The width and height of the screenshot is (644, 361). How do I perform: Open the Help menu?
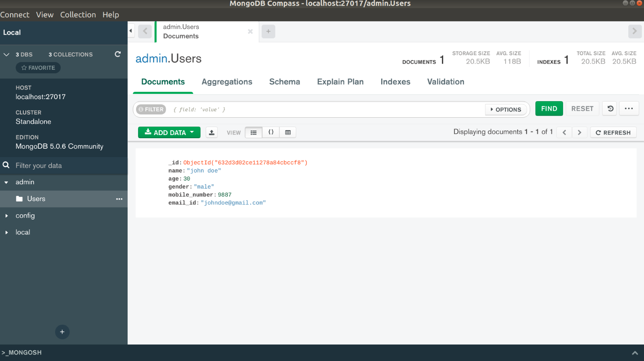click(111, 15)
